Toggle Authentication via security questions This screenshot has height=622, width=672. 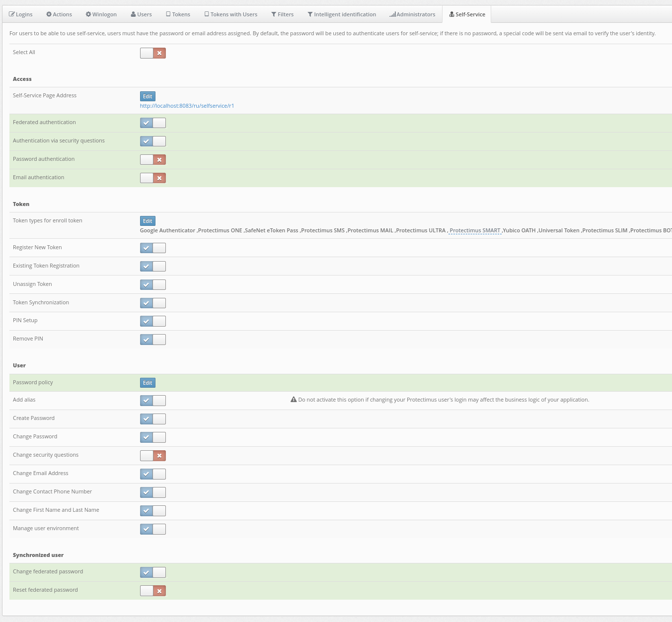point(153,141)
